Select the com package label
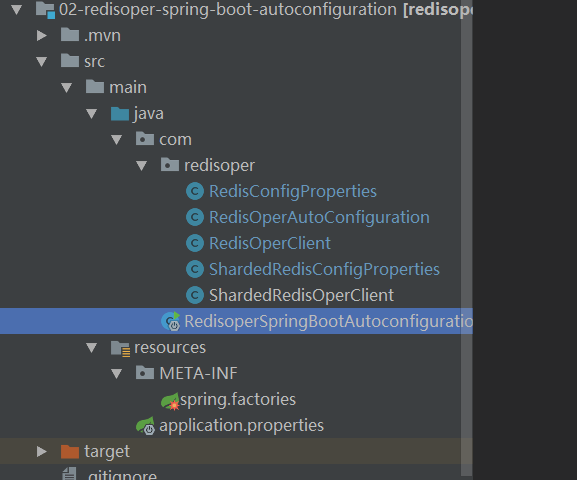The width and height of the screenshot is (577, 480). click(176, 140)
